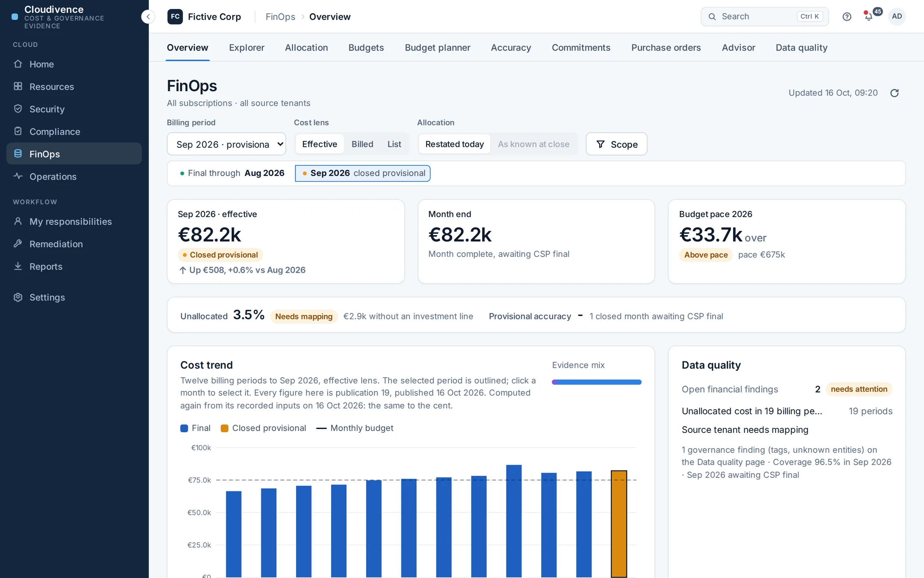The width and height of the screenshot is (924, 578).
Task: Refresh data with the reload icon
Action: click(x=894, y=93)
